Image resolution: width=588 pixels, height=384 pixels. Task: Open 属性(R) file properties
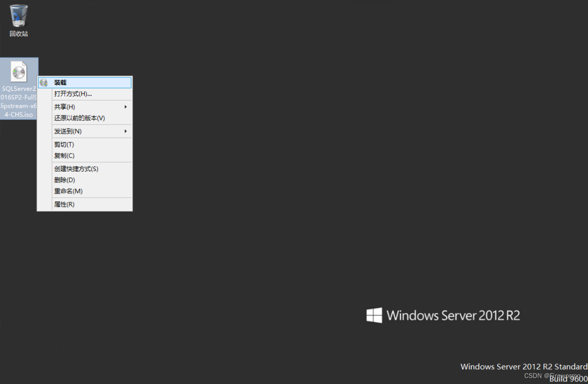point(85,204)
